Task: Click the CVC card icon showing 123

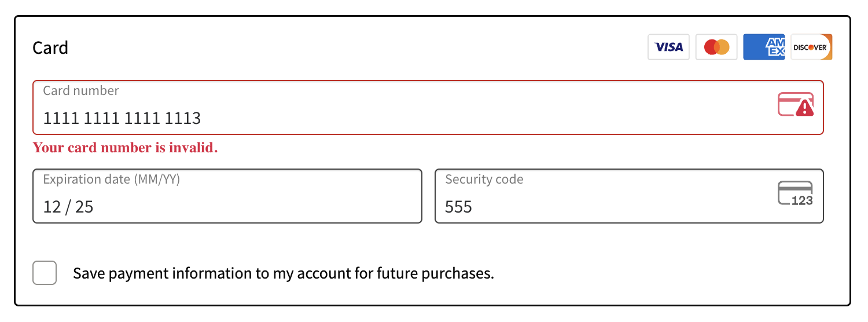Action: tap(795, 193)
